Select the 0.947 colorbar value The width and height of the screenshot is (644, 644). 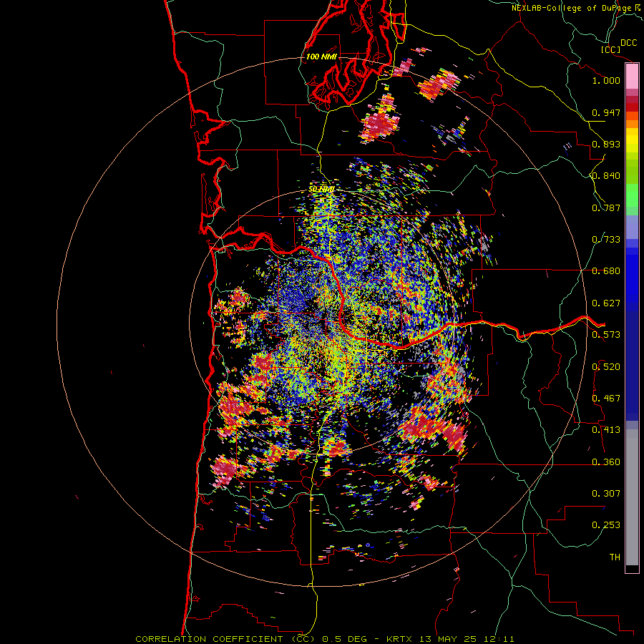(x=606, y=112)
